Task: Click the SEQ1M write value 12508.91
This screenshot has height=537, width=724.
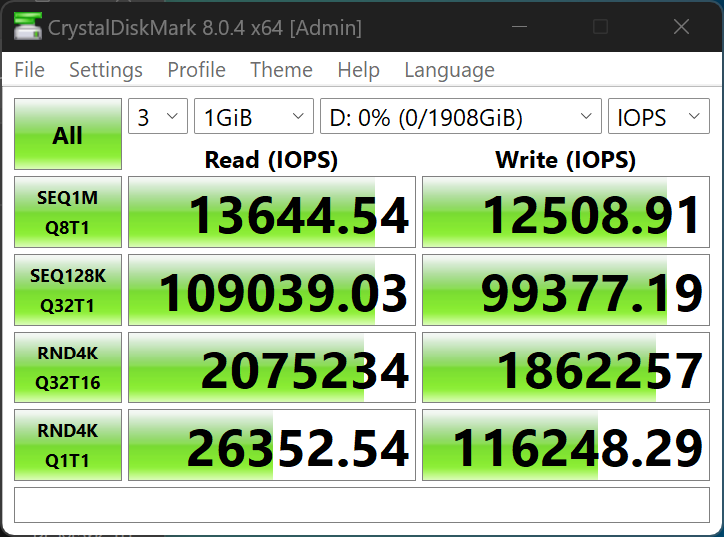Action: (566, 212)
